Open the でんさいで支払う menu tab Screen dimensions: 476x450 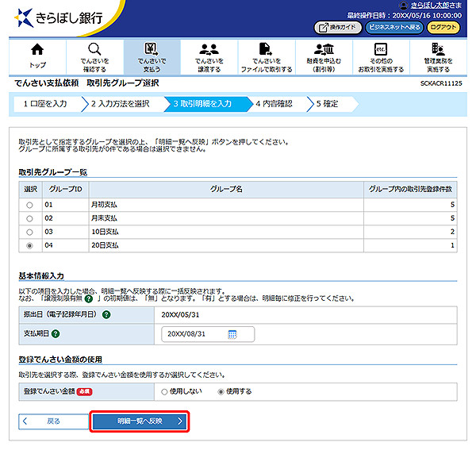coord(152,56)
